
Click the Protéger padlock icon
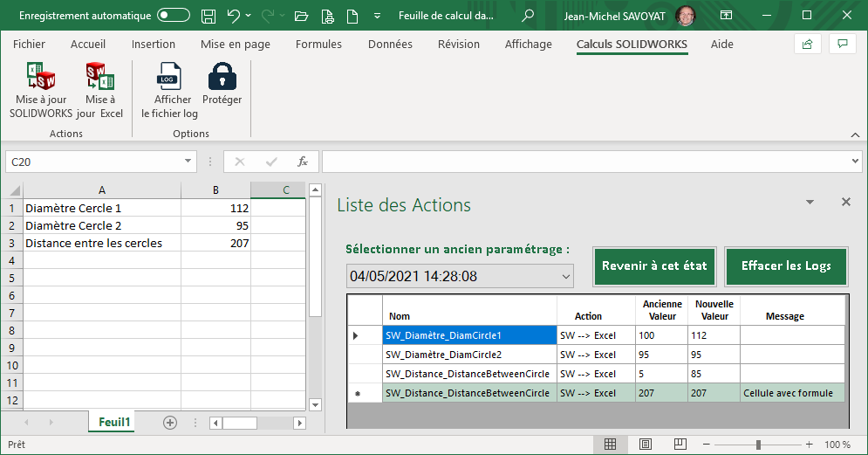(x=222, y=78)
